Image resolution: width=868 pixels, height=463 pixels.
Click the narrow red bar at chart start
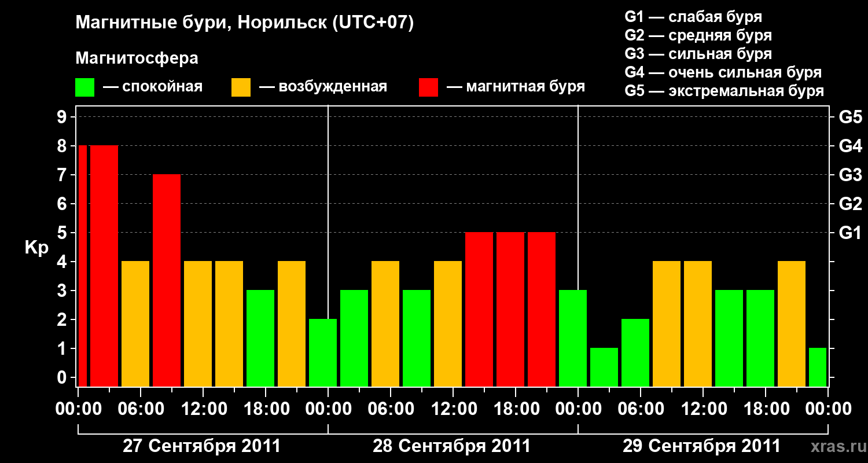point(83,266)
